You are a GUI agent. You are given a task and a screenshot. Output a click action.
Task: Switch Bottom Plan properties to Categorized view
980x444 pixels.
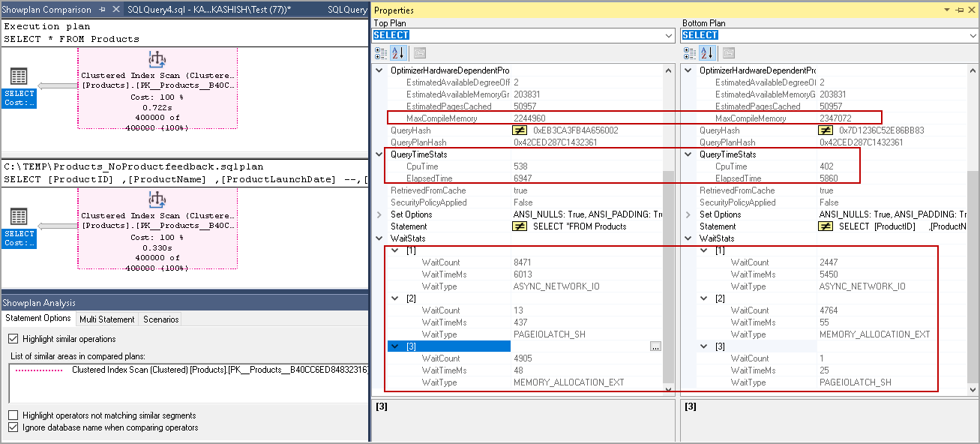tap(690, 53)
